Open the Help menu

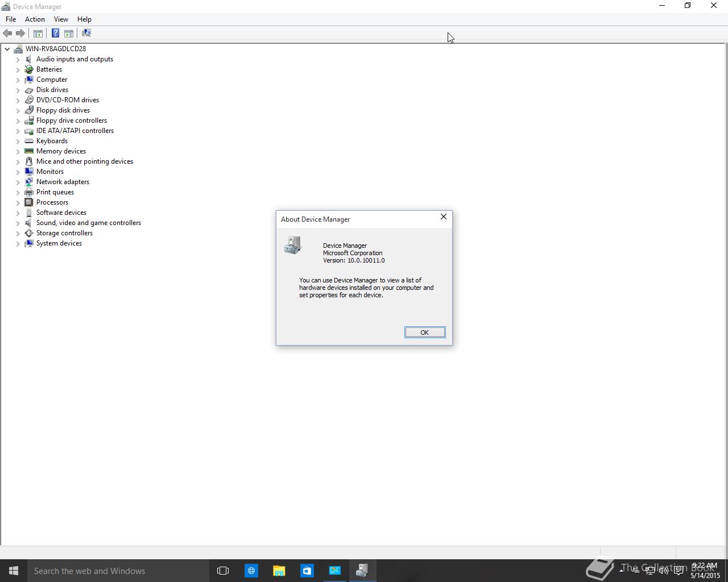click(84, 19)
